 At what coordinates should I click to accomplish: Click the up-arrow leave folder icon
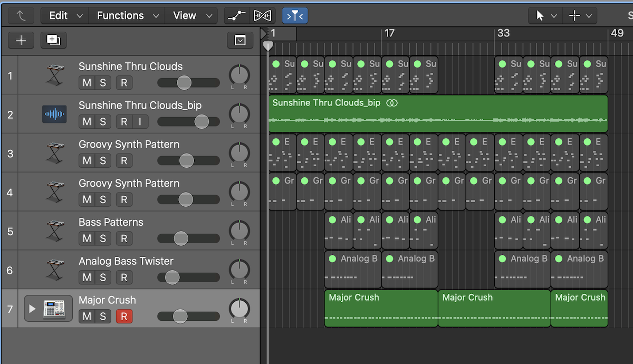21,16
